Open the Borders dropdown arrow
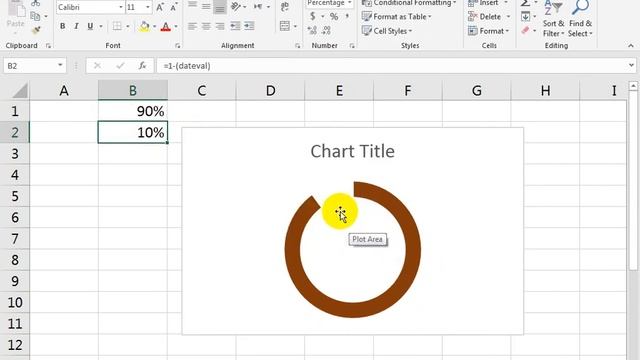This screenshot has height=360, width=640. [128, 27]
